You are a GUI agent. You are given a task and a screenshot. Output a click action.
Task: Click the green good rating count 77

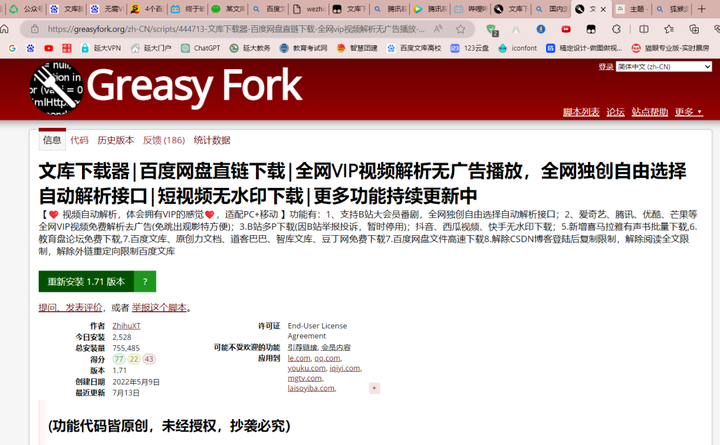pyautogui.click(x=119, y=359)
